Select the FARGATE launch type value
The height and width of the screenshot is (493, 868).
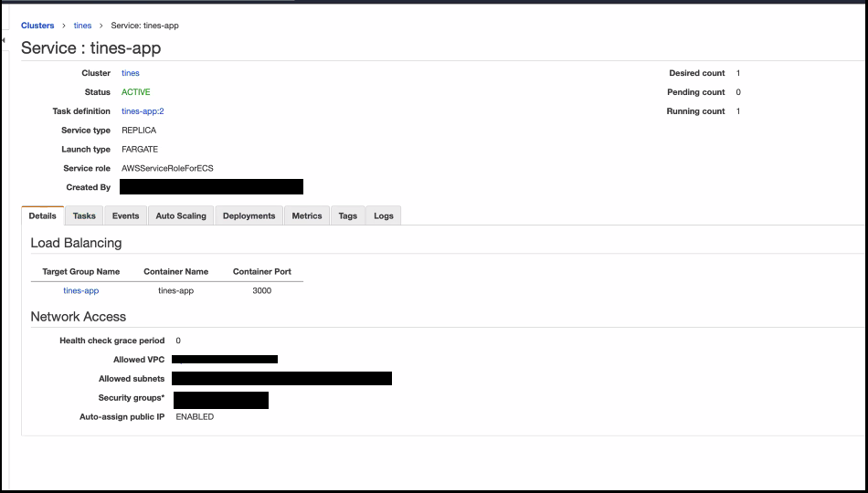(x=140, y=150)
